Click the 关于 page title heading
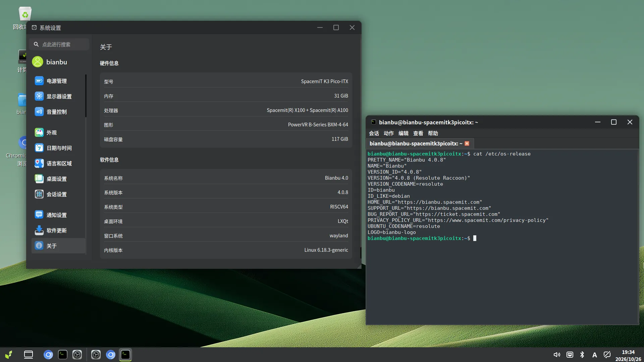644x362 pixels. [106, 47]
